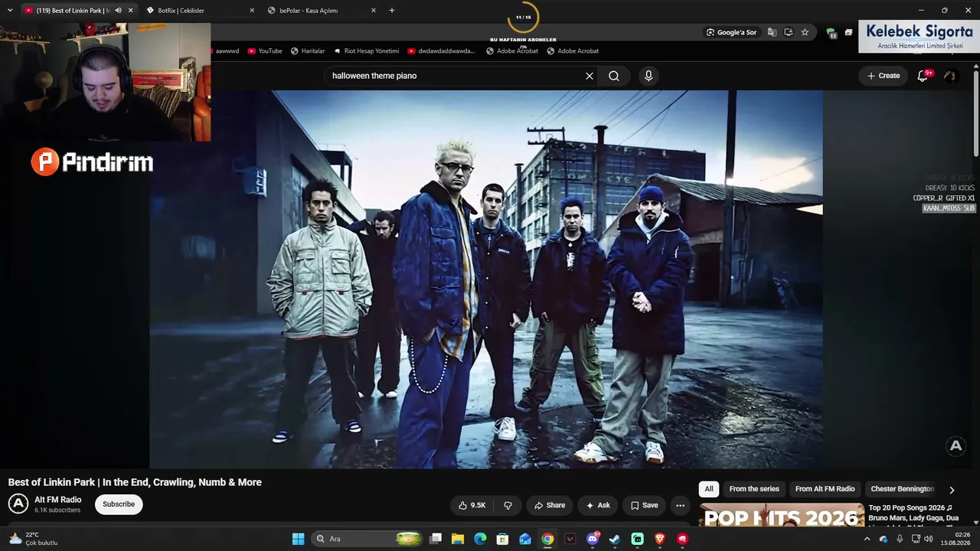The height and width of the screenshot is (551, 980).
Task: Launch Microsoft Edge from the taskbar
Action: (480, 539)
